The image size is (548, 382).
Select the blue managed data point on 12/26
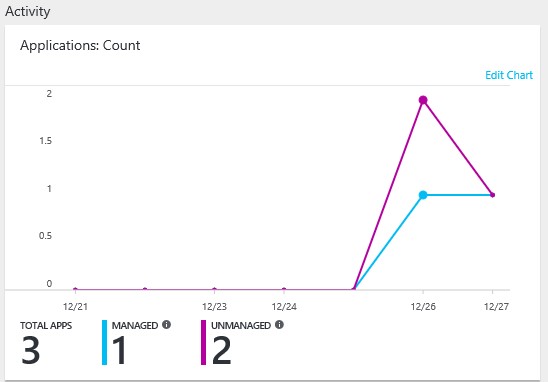tap(423, 195)
